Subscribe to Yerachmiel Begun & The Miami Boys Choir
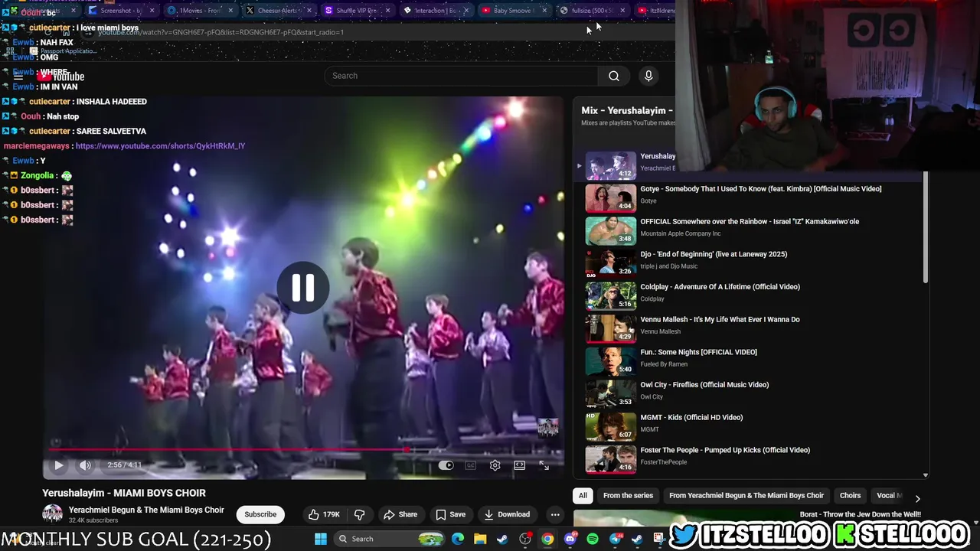Image resolution: width=980 pixels, height=551 pixels. (x=260, y=514)
